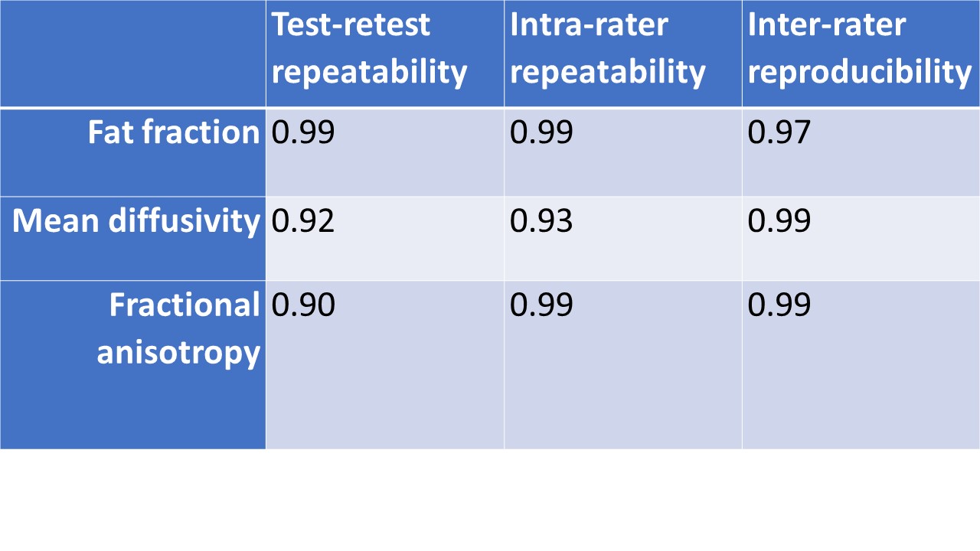Select the 0.97 inter-rater value
Image resolution: width=980 pixels, height=551 pixels.
[x=779, y=133]
